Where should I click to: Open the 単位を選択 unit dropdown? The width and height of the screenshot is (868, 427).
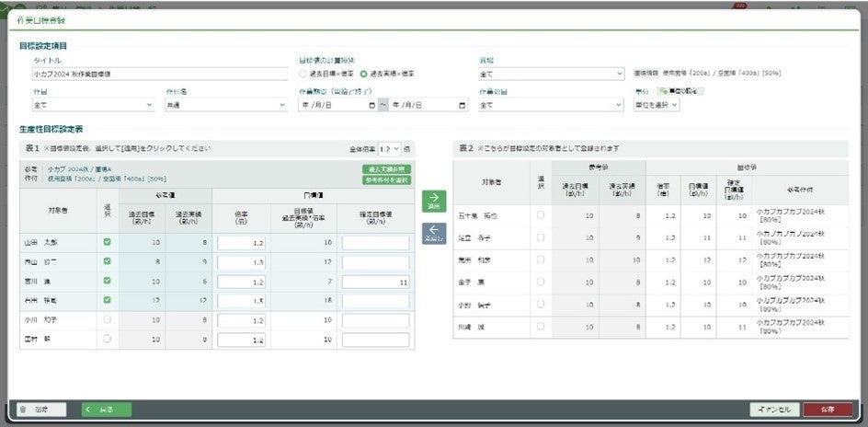(x=657, y=105)
